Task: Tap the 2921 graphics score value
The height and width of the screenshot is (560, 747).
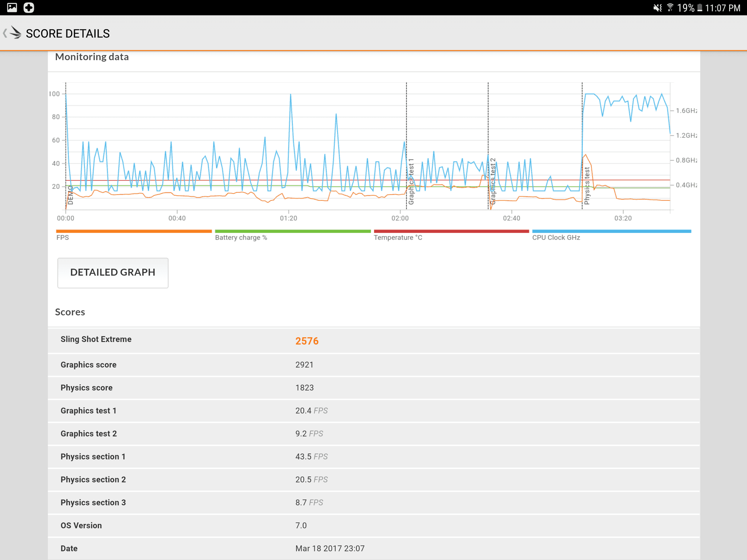Action: click(x=304, y=365)
